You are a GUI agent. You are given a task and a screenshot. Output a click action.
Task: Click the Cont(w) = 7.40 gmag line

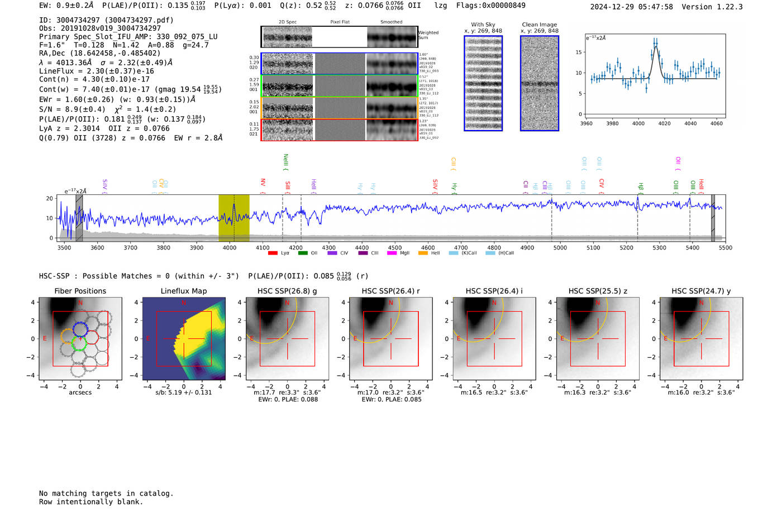[130, 89]
